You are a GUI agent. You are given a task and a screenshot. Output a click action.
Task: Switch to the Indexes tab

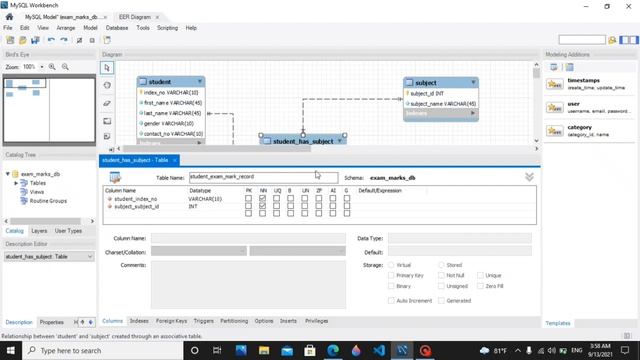coord(139,321)
